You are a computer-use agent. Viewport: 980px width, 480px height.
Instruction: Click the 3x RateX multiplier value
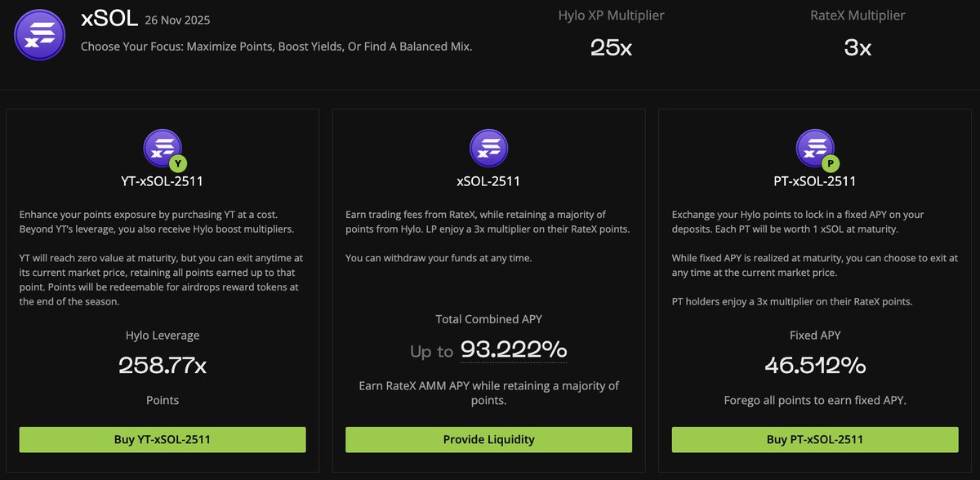click(857, 47)
